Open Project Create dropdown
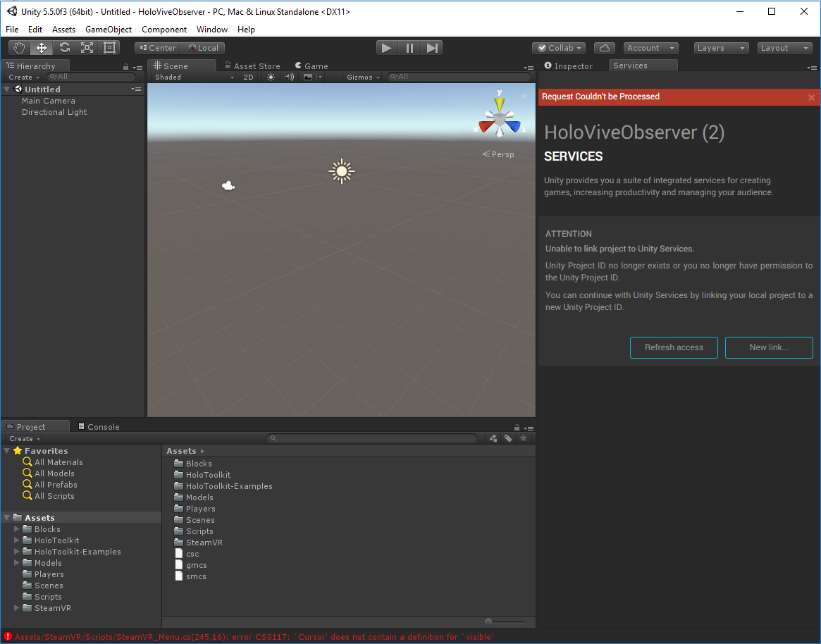821x644 pixels. pyautogui.click(x=25, y=439)
